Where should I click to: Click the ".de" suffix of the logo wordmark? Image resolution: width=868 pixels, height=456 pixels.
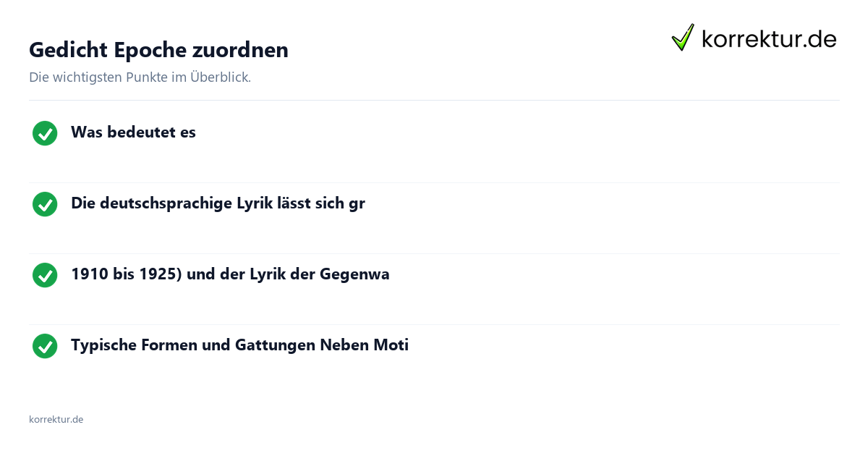click(x=821, y=39)
